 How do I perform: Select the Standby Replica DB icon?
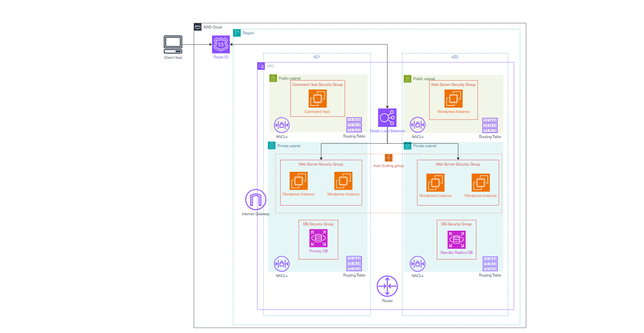click(456, 240)
